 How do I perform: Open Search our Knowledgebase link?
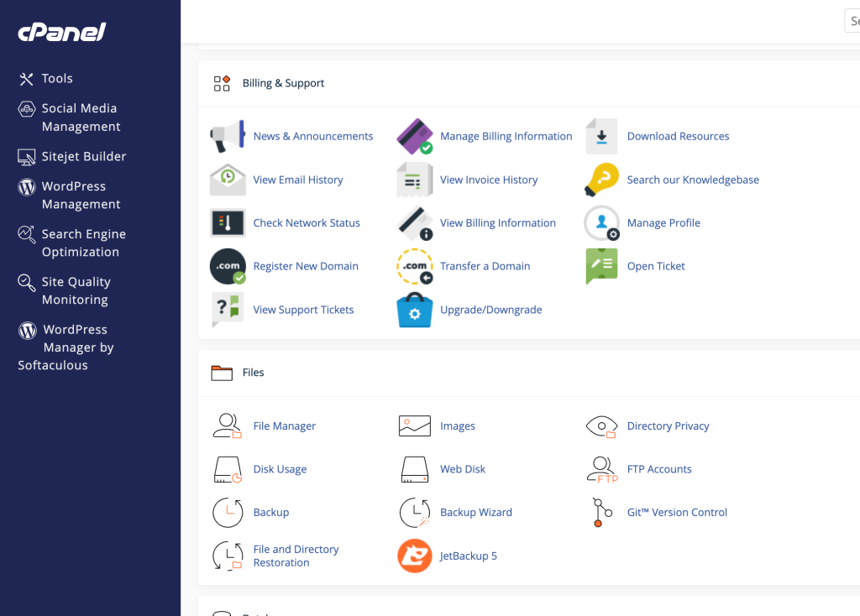[x=693, y=180]
